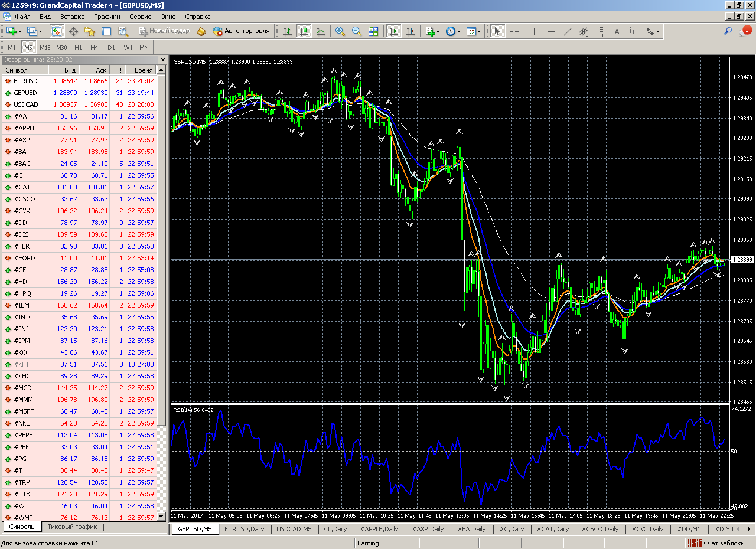Switch to the Тиковый график tab
756x549 pixels.
point(72,527)
